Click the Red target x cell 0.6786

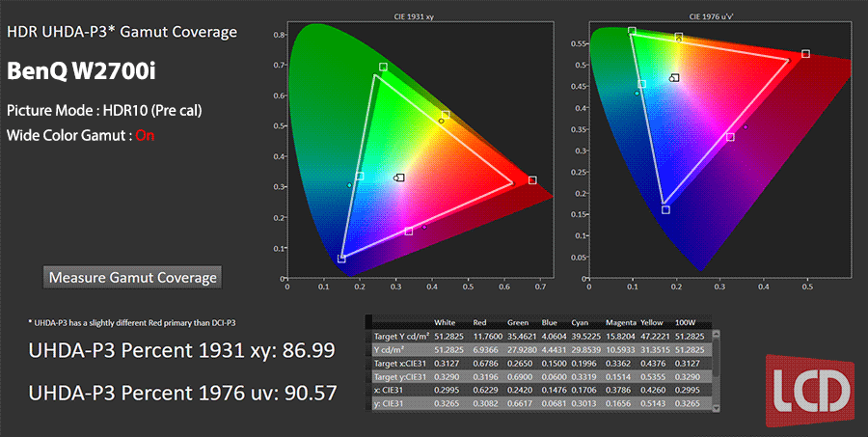485,364
